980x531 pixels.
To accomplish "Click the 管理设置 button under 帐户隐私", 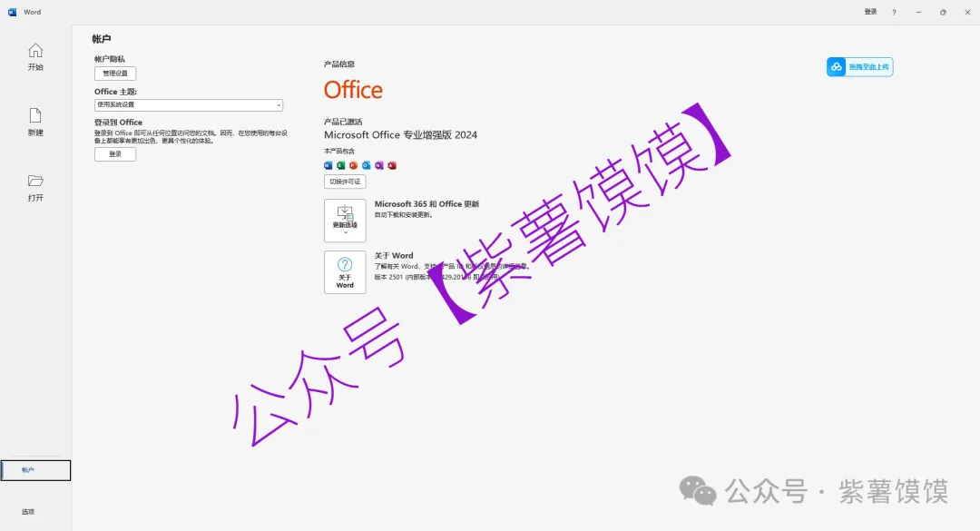I will tap(115, 74).
